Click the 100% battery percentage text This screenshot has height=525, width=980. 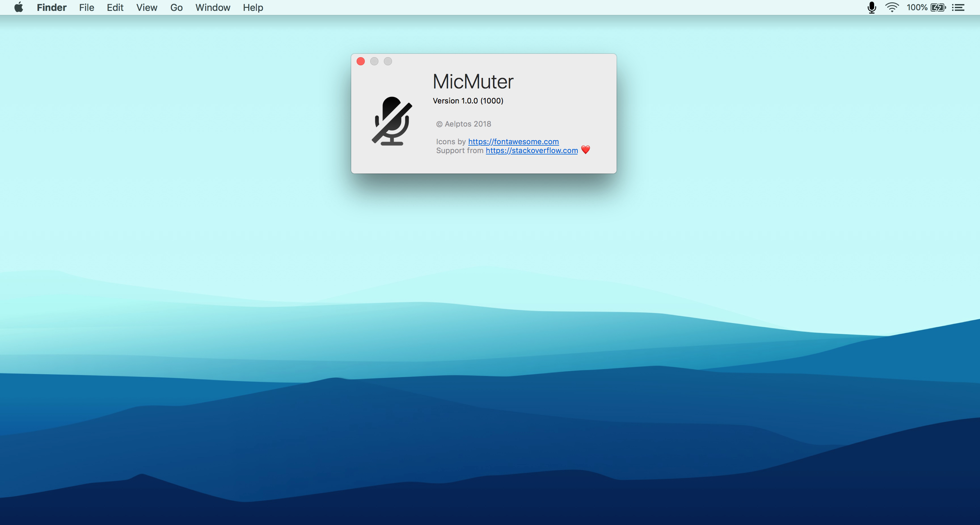(x=917, y=7)
